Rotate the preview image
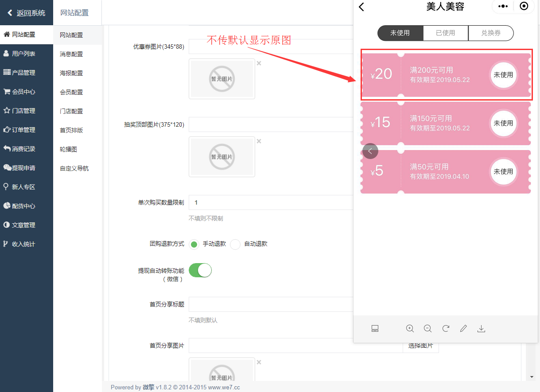The width and height of the screenshot is (540, 392). point(446,329)
